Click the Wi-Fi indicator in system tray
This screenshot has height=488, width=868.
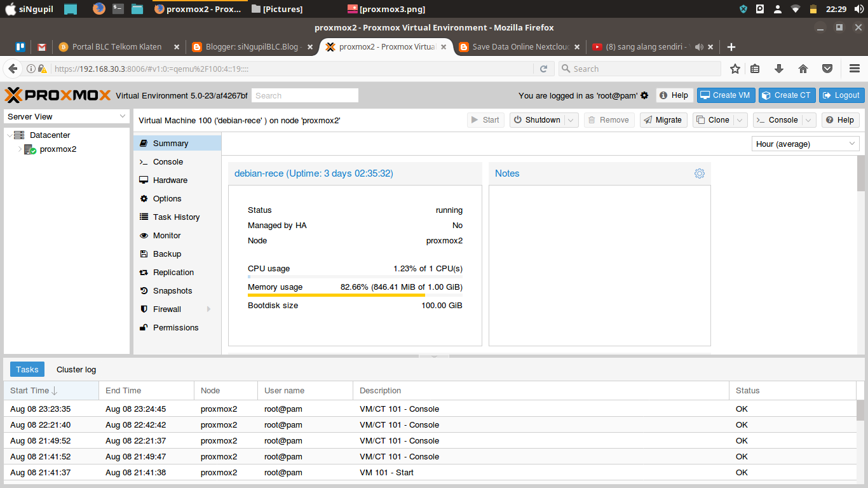(x=796, y=9)
